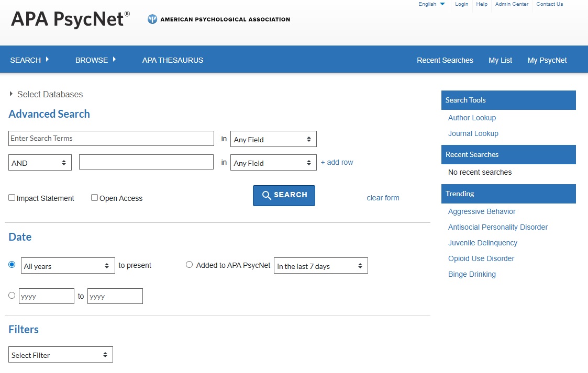Click the English language dropdown arrow
The width and height of the screenshot is (588, 373).
click(442, 4)
